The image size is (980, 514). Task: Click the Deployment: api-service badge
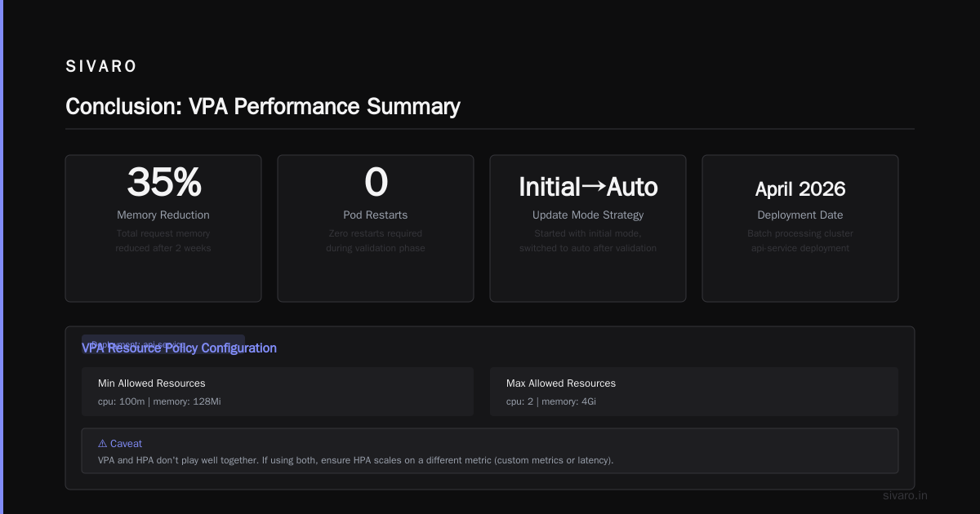click(x=163, y=343)
